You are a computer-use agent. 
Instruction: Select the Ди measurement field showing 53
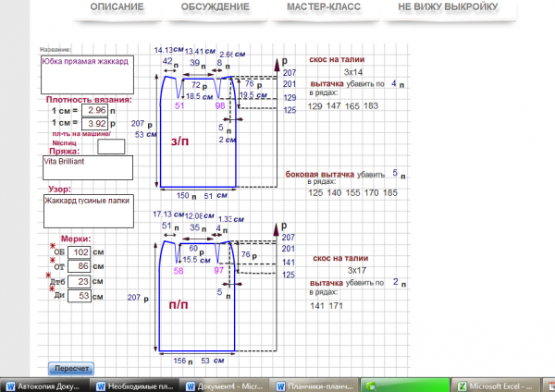[x=81, y=296]
